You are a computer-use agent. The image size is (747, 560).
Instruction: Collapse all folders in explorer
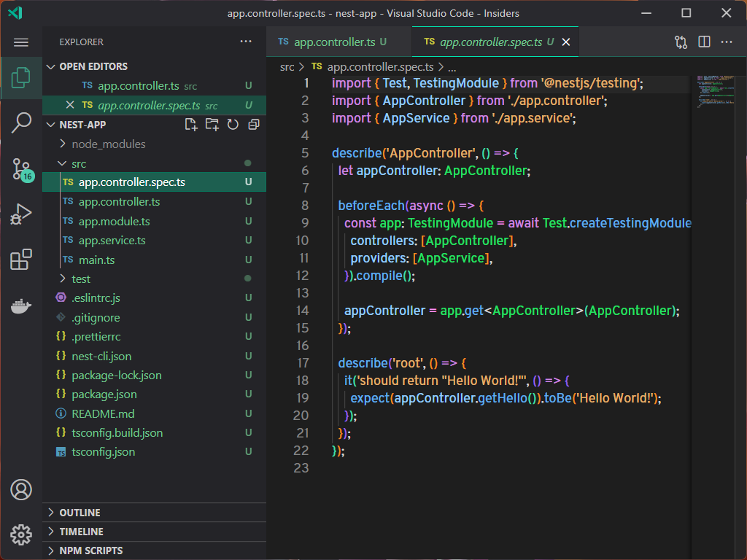pos(253,125)
